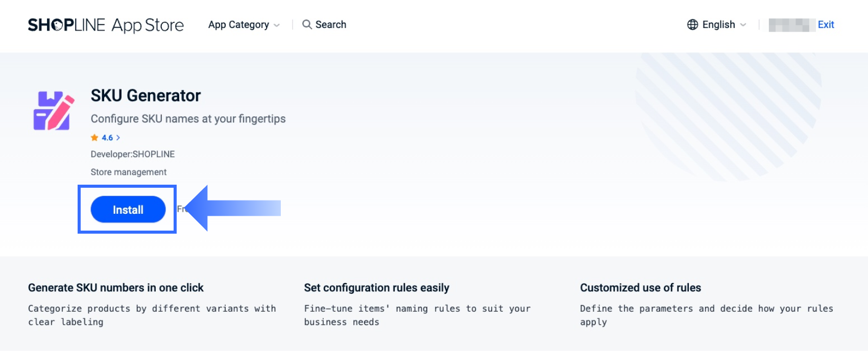Click the globe language icon
This screenshot has height=351, width=868.
(x=692, y=24)
